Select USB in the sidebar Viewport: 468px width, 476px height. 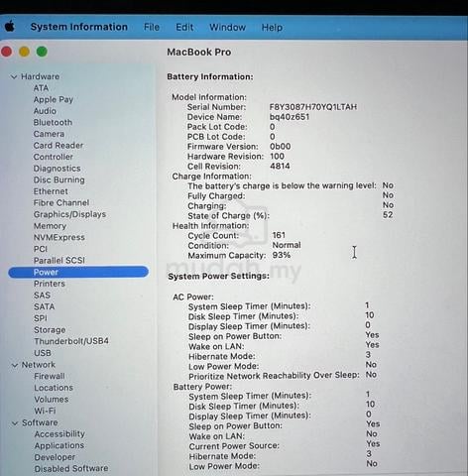pyautogui.click(x=43, y=353)
